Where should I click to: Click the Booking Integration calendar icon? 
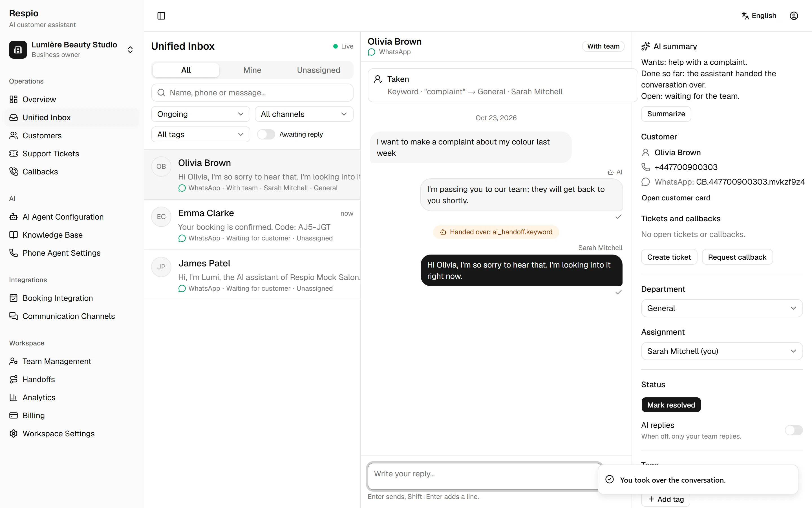tap(14, 298)
